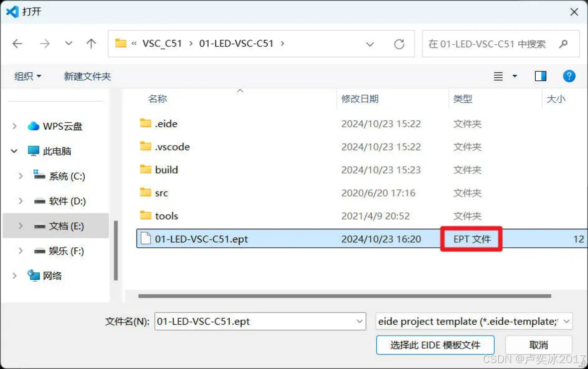Viewport: 588px width, 369px height.
Task: Open the file type filter dropdown
Action: (x=474, y=321)
